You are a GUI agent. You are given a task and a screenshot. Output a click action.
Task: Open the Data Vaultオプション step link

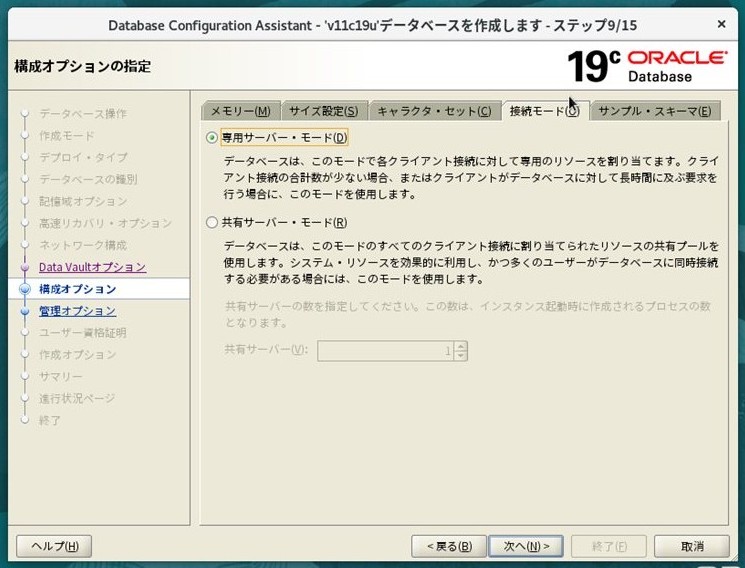(92, 267)
